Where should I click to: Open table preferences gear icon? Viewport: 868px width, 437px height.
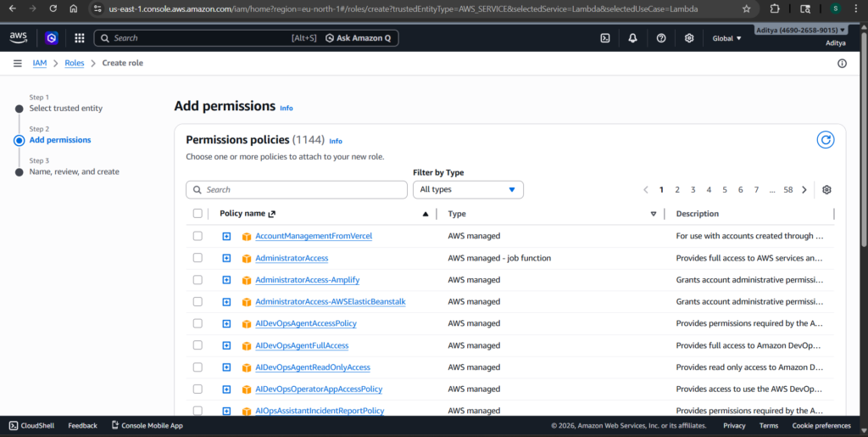pyautogui.click(x=826, y=190)
